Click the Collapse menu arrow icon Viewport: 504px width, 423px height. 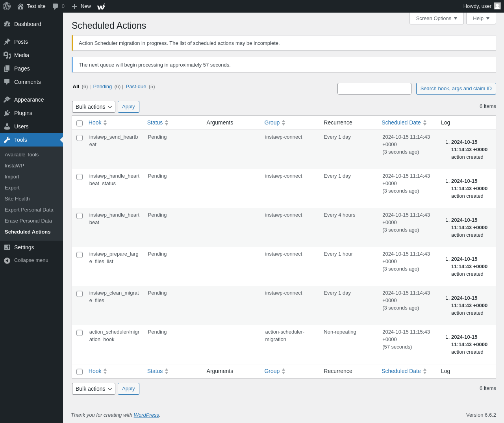tap(7, 260)
